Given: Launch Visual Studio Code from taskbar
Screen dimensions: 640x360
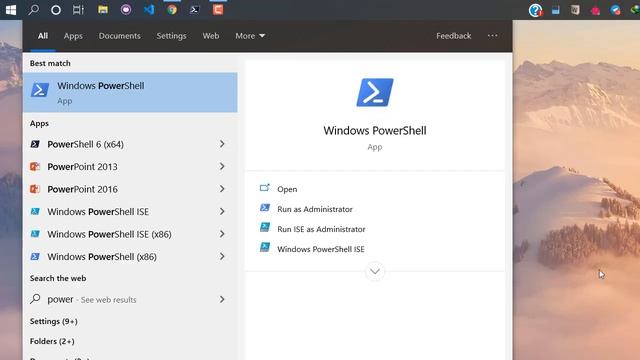Looking at the screenshot, I should point(149,9).
